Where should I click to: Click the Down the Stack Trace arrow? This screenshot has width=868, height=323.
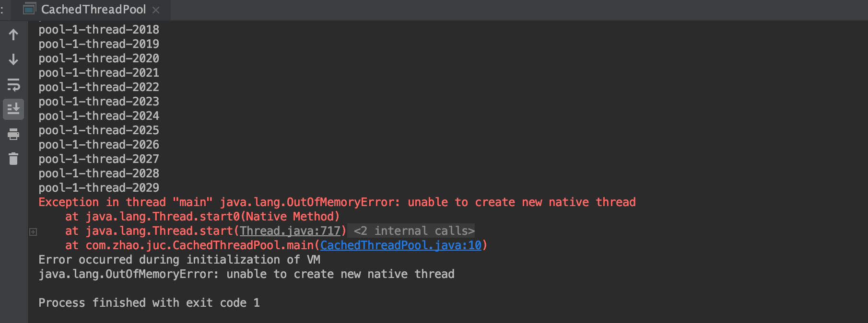[13, 59]
